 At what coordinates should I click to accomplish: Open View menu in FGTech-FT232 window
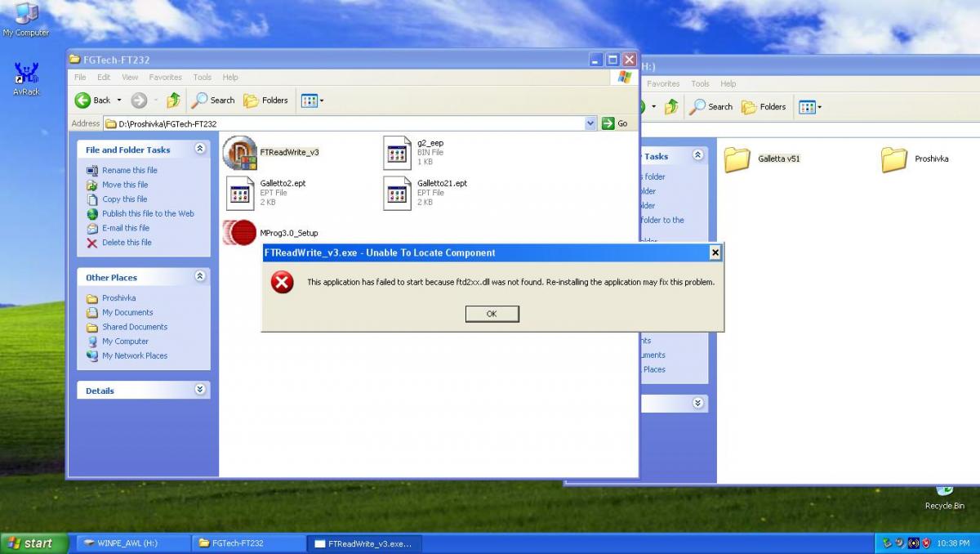click(130, 77)
